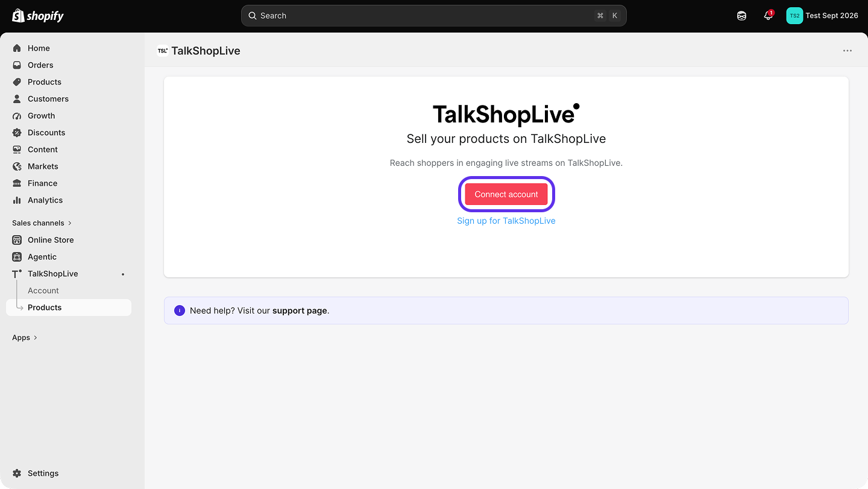This screenshot has height=489, width=868.
Task: Open the TS2 store avatar menu
Action: (794, 16)
